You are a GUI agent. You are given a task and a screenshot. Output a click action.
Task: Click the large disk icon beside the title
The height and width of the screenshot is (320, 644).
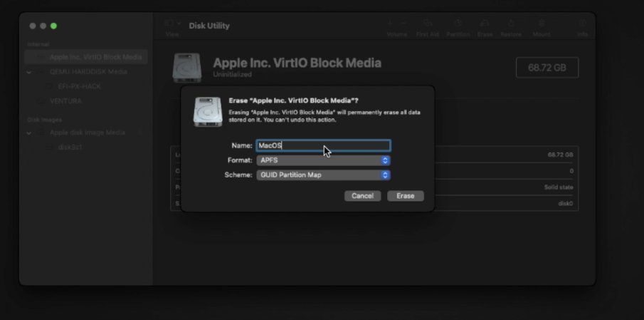coord(187,68)
